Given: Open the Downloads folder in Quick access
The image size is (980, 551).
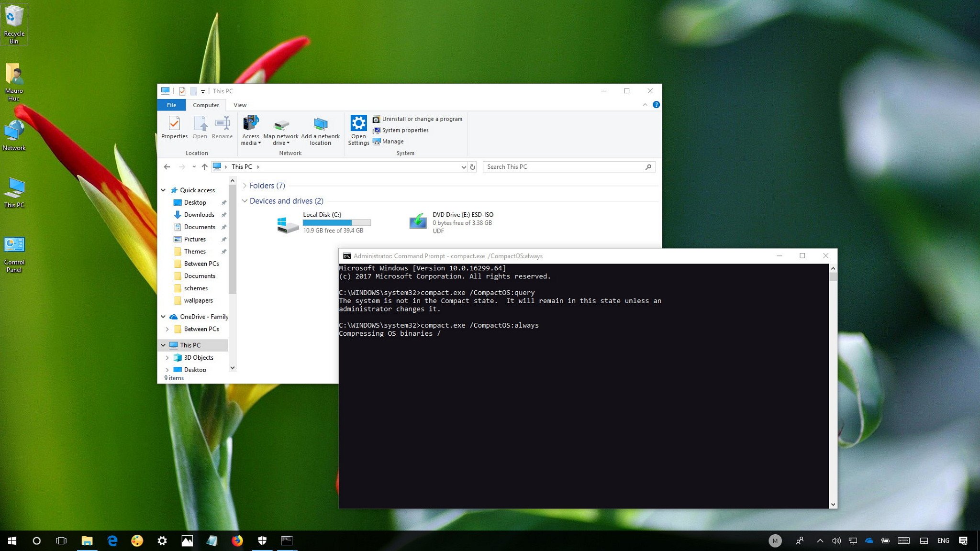Looking at the screenshot, I should pyautogui.click(x=199, y=214).
